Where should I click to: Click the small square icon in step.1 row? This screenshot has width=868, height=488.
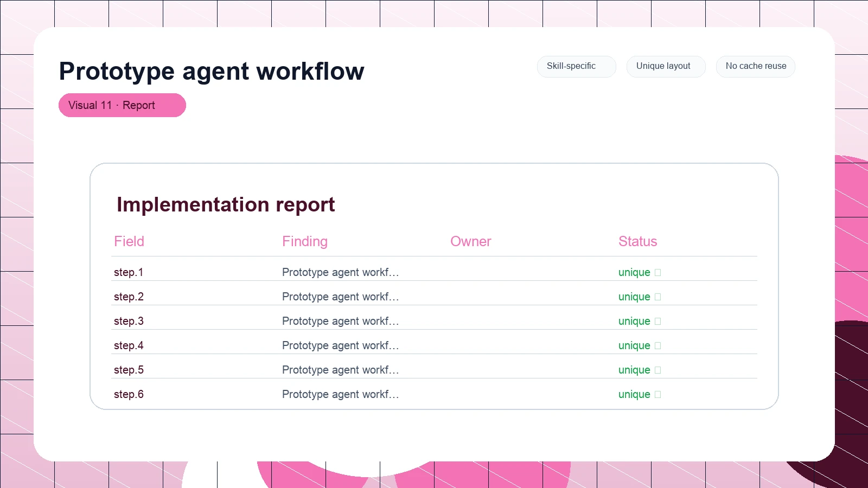click(x=658, y=273)
